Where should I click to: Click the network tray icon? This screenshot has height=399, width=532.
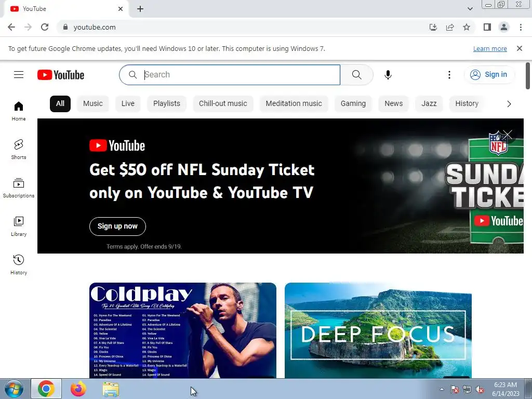(467, 390)
